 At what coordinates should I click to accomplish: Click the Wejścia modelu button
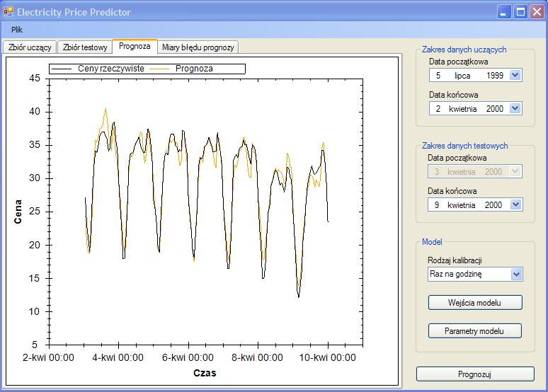pyautogui.click(x=475, y=303)
